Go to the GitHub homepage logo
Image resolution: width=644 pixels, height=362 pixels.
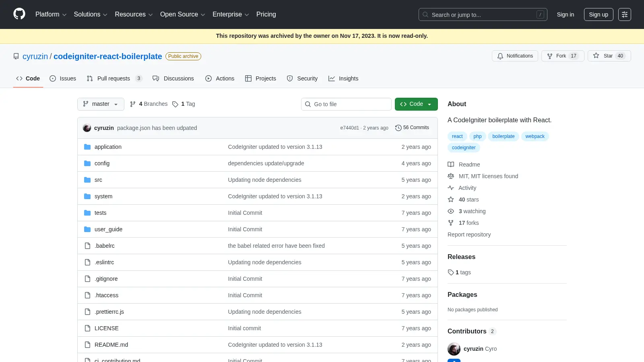19,14
